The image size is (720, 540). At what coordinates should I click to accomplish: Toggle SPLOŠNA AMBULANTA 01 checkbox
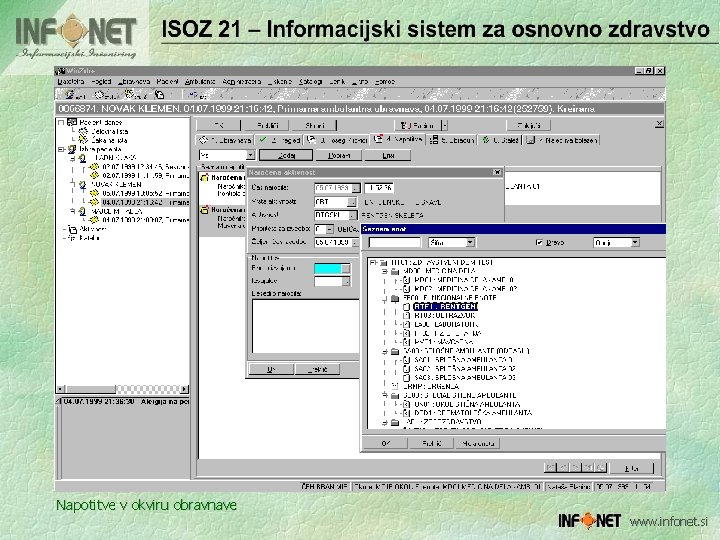(x=406, y=360)
